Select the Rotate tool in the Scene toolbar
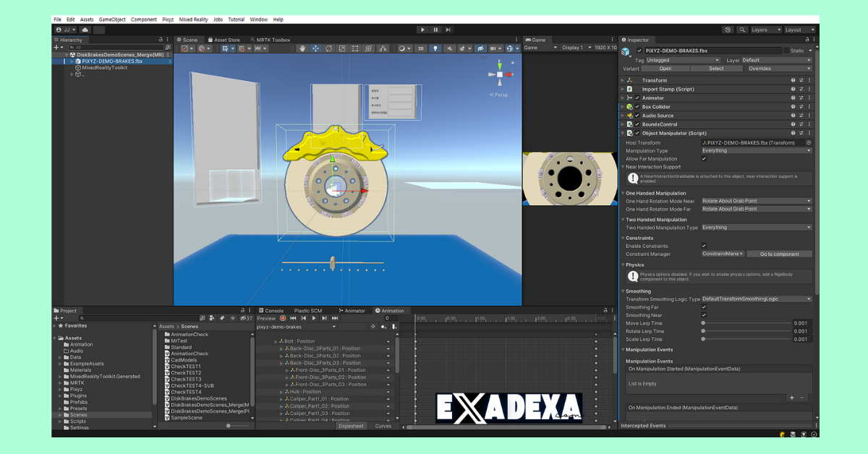 click(329, 48)
